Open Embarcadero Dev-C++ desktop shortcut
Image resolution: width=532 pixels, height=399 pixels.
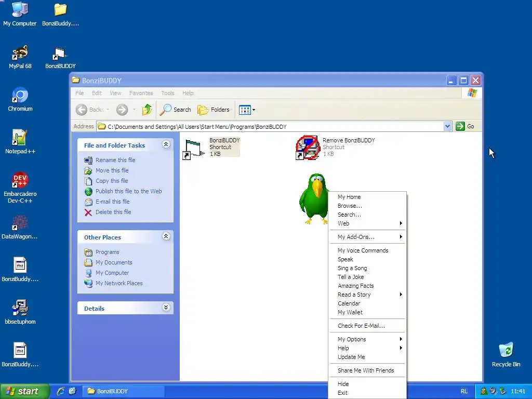tap(20, 187)
